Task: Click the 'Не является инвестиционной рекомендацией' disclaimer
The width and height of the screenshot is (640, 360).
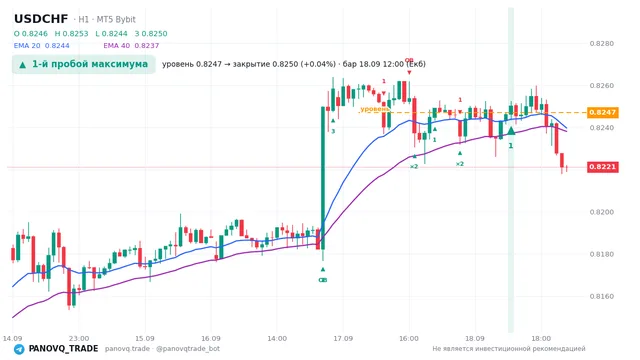Action: (509, 349)
